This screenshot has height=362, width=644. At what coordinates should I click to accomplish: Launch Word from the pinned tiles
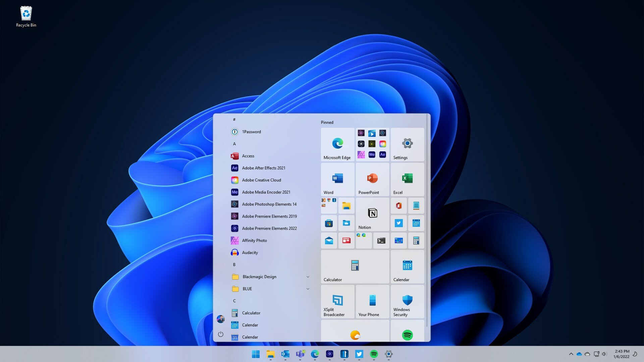click(x=337, y=179)
